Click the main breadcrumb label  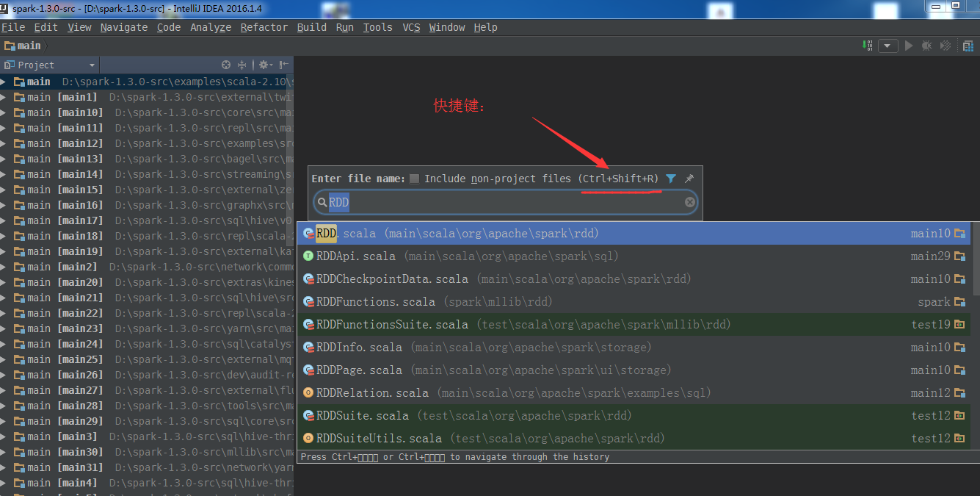click(x=29, y=46)
